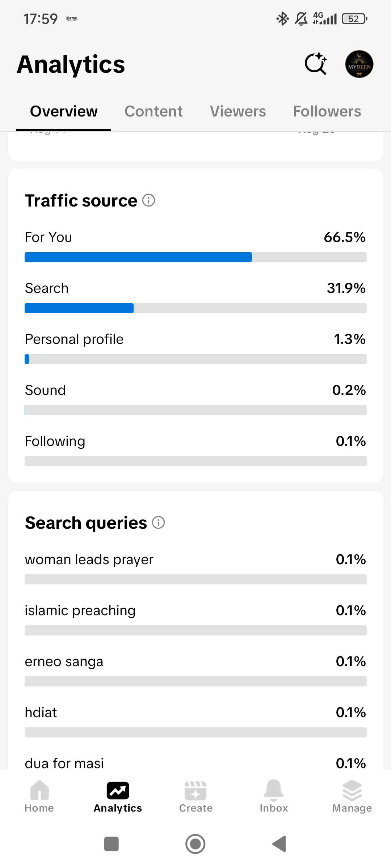
Task: Tap the Android back navigation button
Action: (x=279, y=844)
